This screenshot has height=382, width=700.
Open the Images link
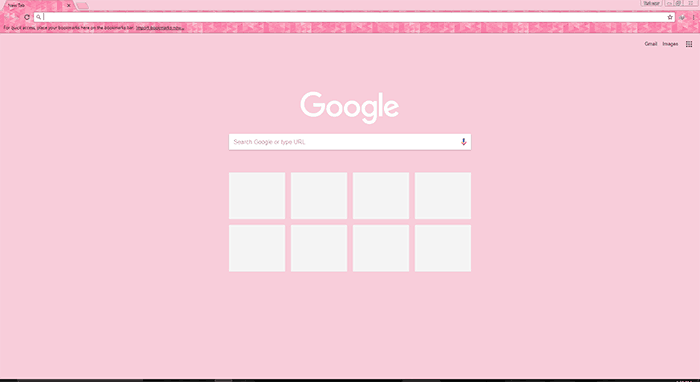(670, 44)
